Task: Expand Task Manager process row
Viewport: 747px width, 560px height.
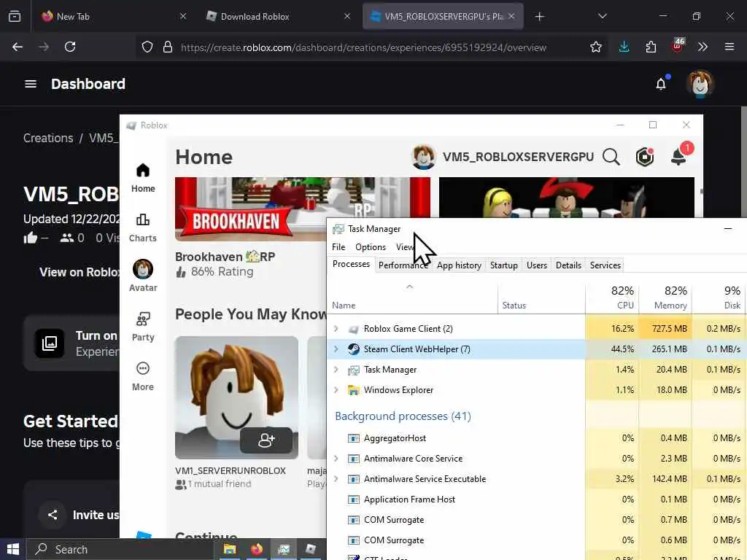Action: 336,370
